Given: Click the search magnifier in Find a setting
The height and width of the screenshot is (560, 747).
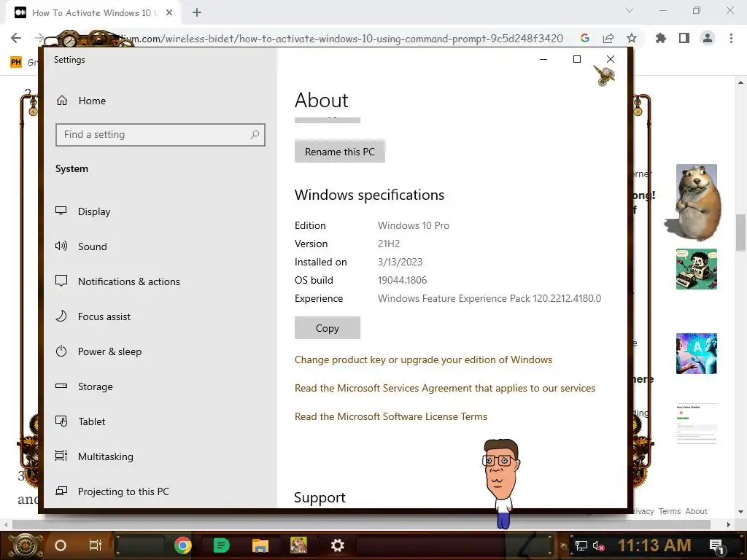Looking at the screenshot, I should coord(255,135).
